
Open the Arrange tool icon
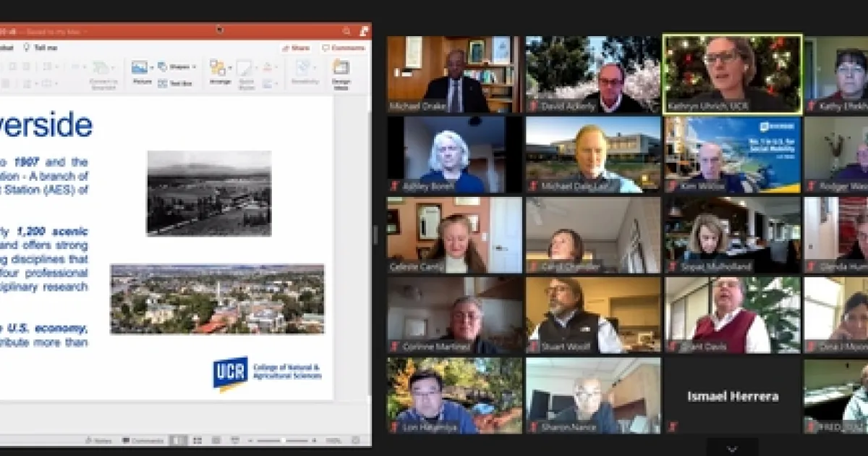[x=218, y=69]
